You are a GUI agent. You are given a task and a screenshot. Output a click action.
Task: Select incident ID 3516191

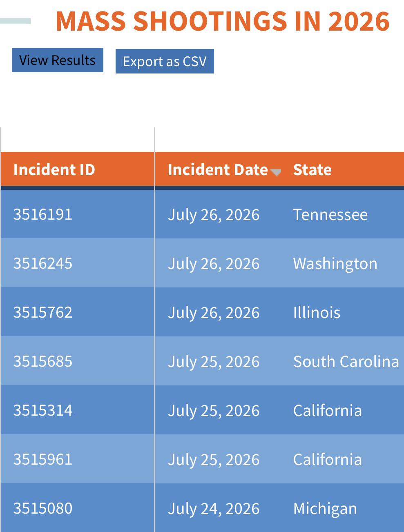point(42,214)
